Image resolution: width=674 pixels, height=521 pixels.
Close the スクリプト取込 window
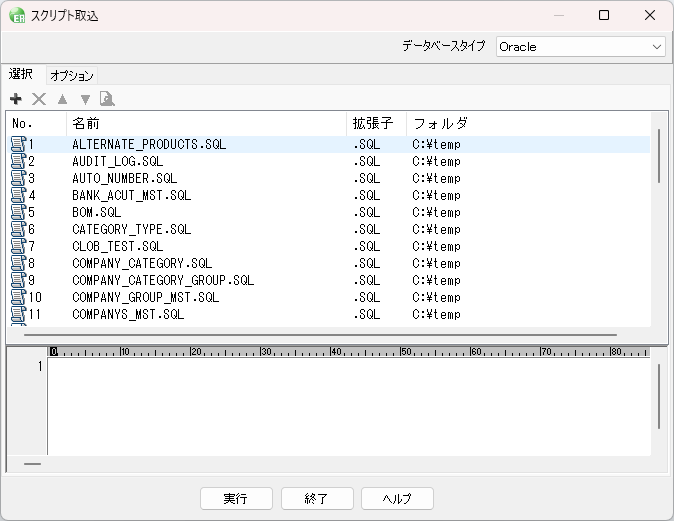[650, 15]
